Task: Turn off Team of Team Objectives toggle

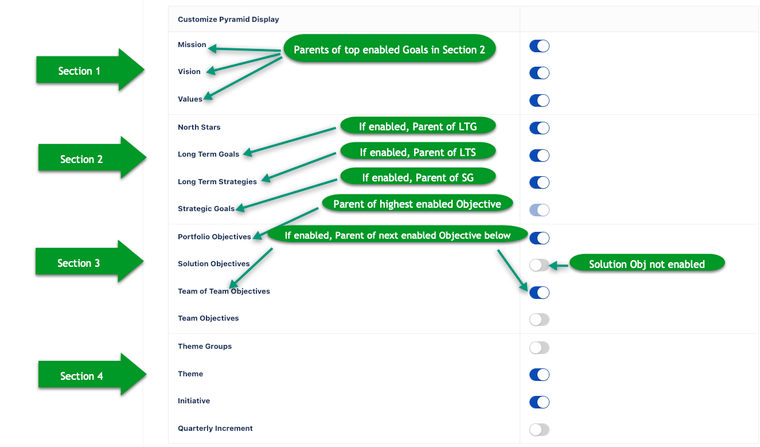Action: [x=539, y=293]
